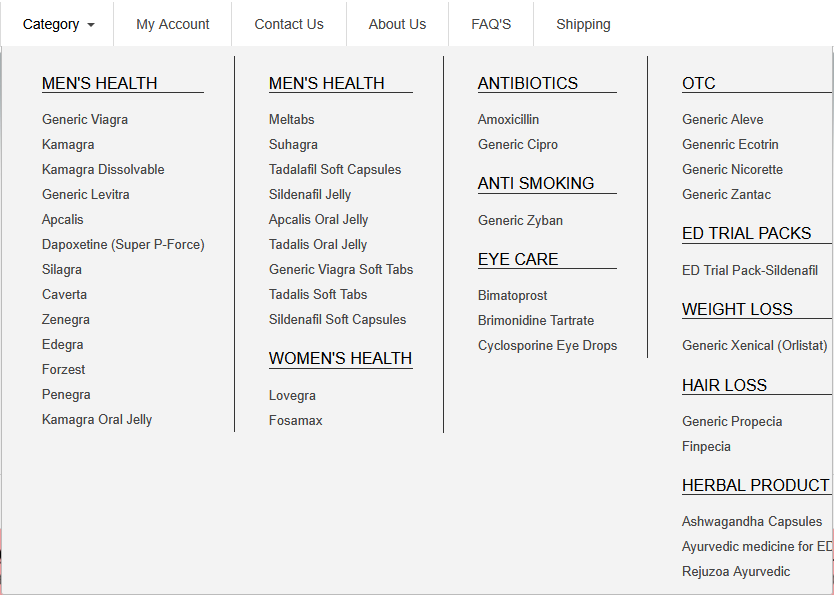Open the Kamagra product link
Image resolution: width=834 pixels, height=595 pixels.
point(68,145)
